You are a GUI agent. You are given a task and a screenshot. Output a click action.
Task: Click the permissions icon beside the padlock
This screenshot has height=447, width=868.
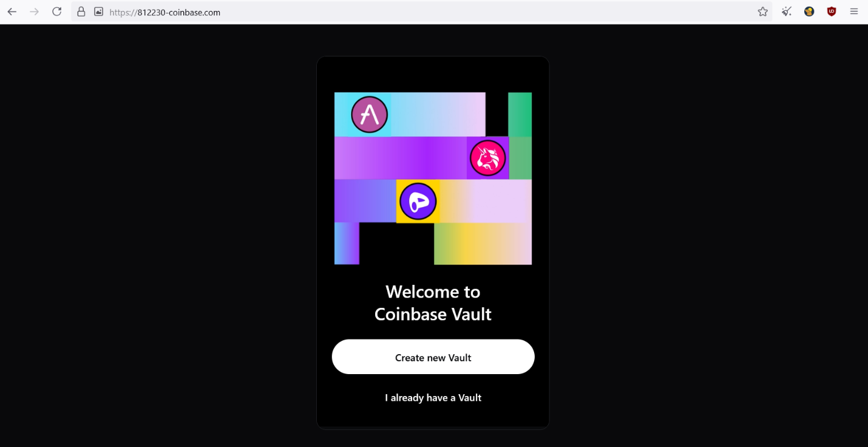[98, 12]
